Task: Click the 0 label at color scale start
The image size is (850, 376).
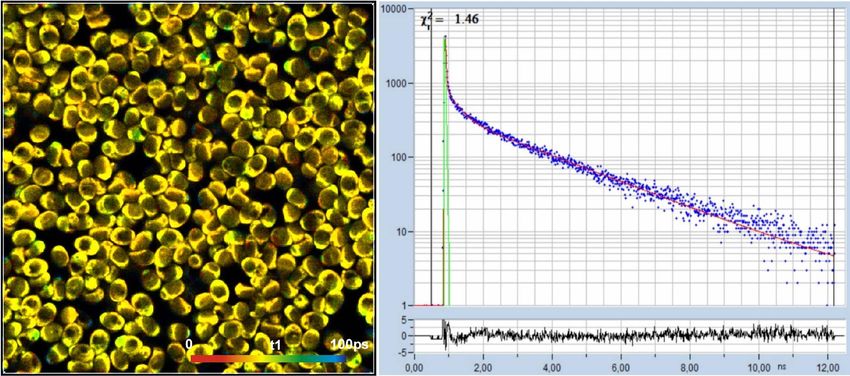Action: pyautogui.click(x=188, y=344)
